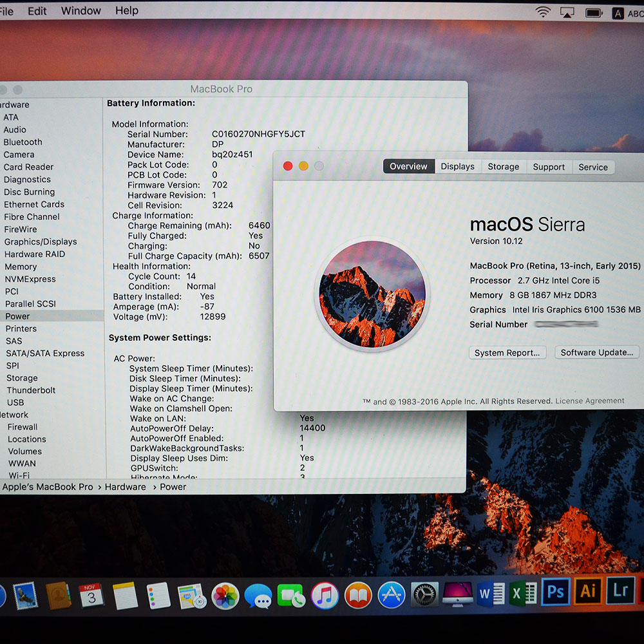Launch Photos from the dock
Image resolution: width=644 pixels, height=644 pixels.
(x=225, y=596)
